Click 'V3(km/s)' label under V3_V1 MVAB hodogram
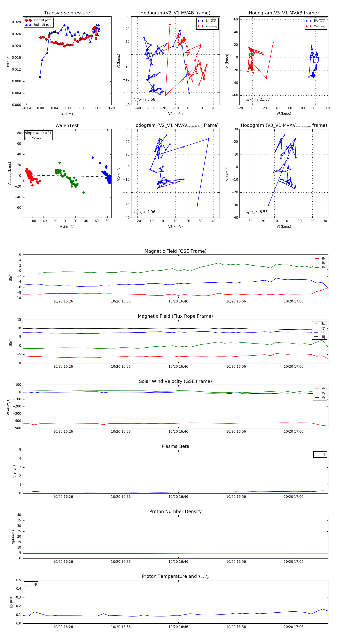The height and width of the screenshot is (644, 351). tap(284, 114)
